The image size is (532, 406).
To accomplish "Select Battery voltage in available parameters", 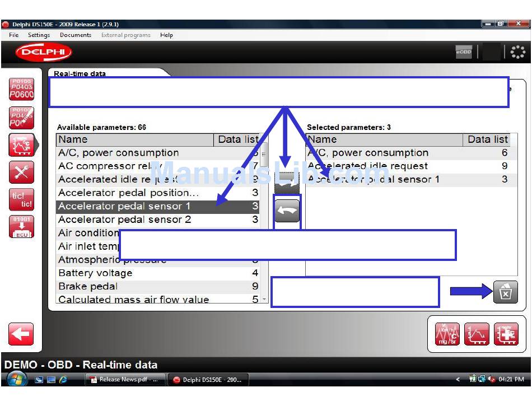I will tap(96, 273).
